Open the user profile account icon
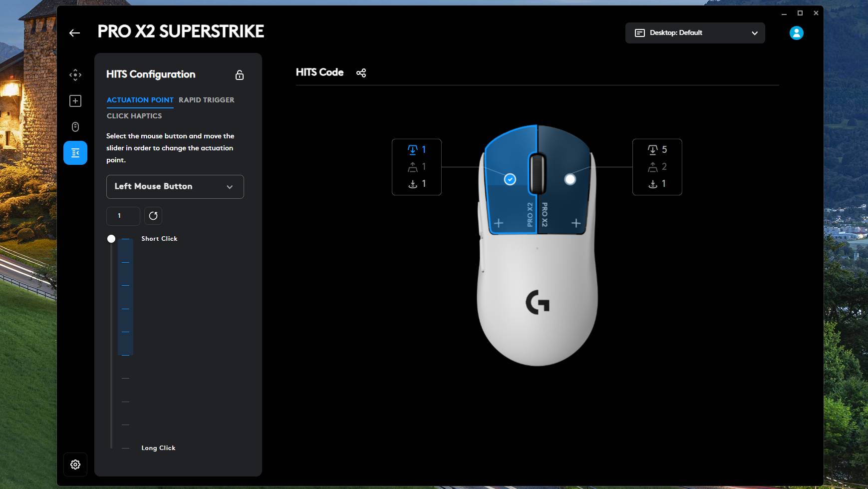This screenshot has width=868, height=489. point(796,32)
